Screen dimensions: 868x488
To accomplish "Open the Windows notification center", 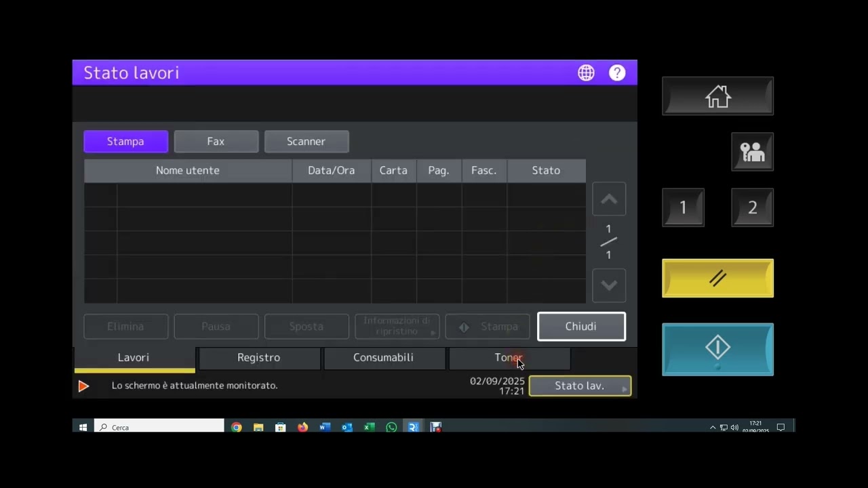I will 781,428.
